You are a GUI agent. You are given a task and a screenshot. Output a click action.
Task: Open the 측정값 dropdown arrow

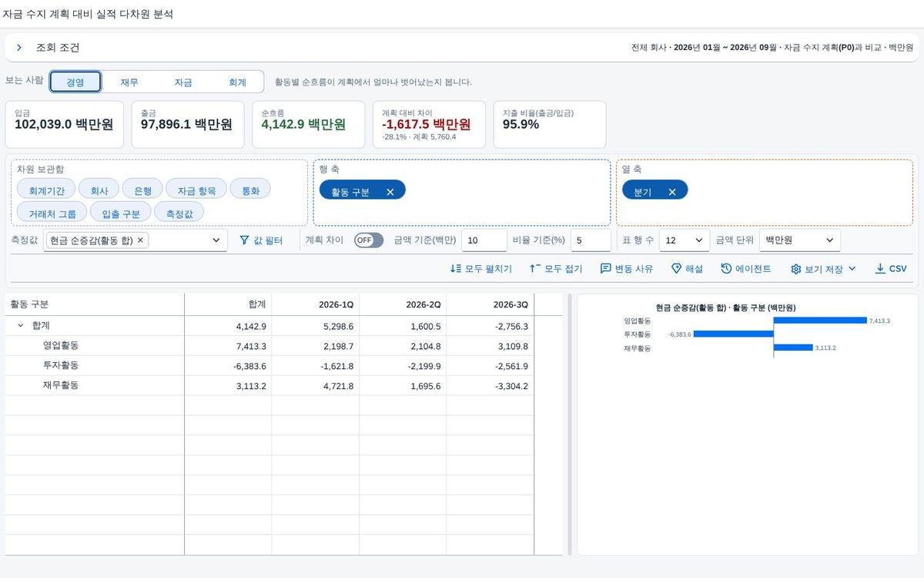216,240
